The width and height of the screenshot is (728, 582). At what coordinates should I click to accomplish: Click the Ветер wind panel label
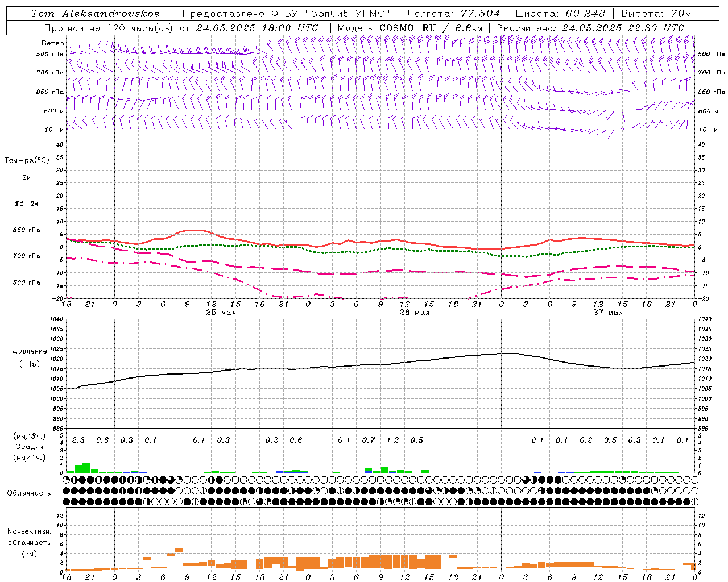[53, 43]
